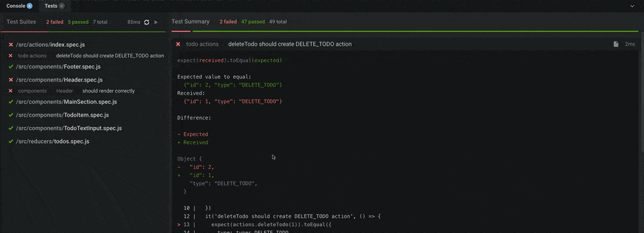Open /src/reducers/todos.spec.js suite
644x233 pixels.
53,141
